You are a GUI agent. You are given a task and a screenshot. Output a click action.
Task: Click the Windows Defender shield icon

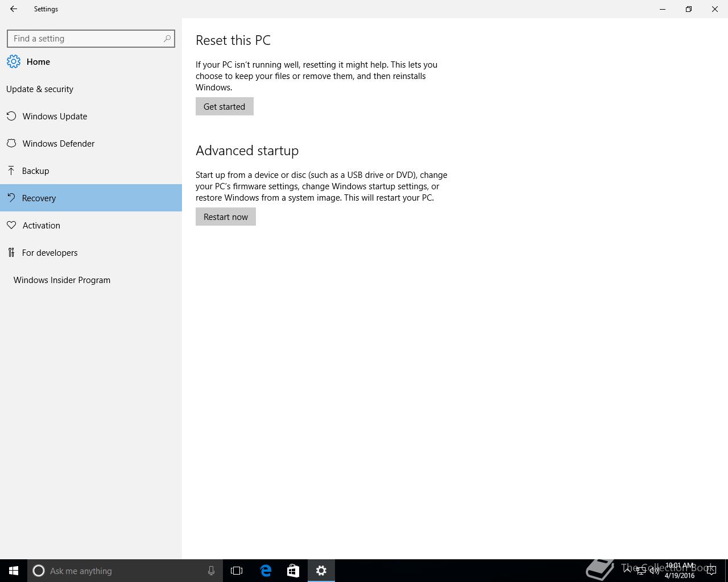click(11, 143)
